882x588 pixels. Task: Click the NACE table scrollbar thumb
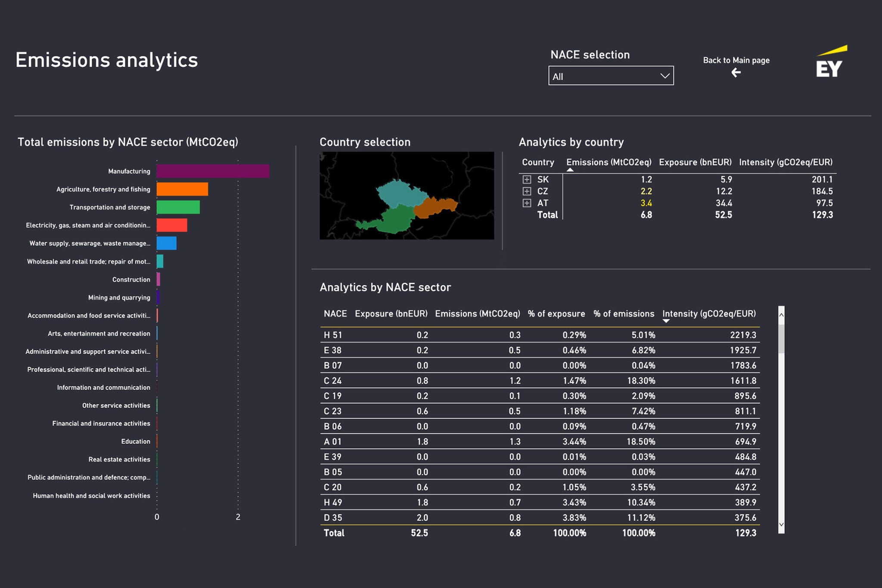coord(781,339)
